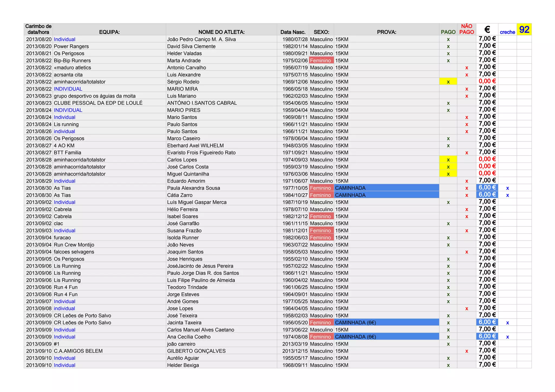555x392 pixels.
Task: Click yellow paid mark for Sérgio Rodelo
Action: 448,82
